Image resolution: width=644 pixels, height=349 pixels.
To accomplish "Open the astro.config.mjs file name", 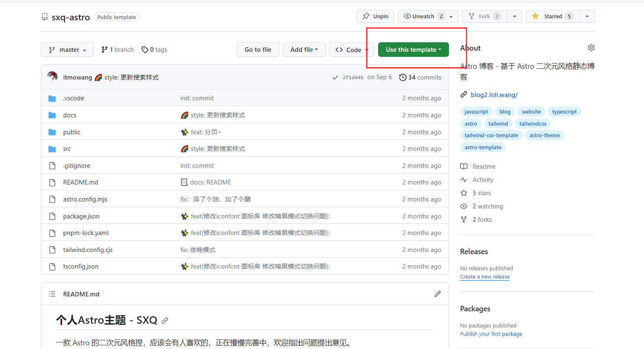I will [x=85, y=199].
